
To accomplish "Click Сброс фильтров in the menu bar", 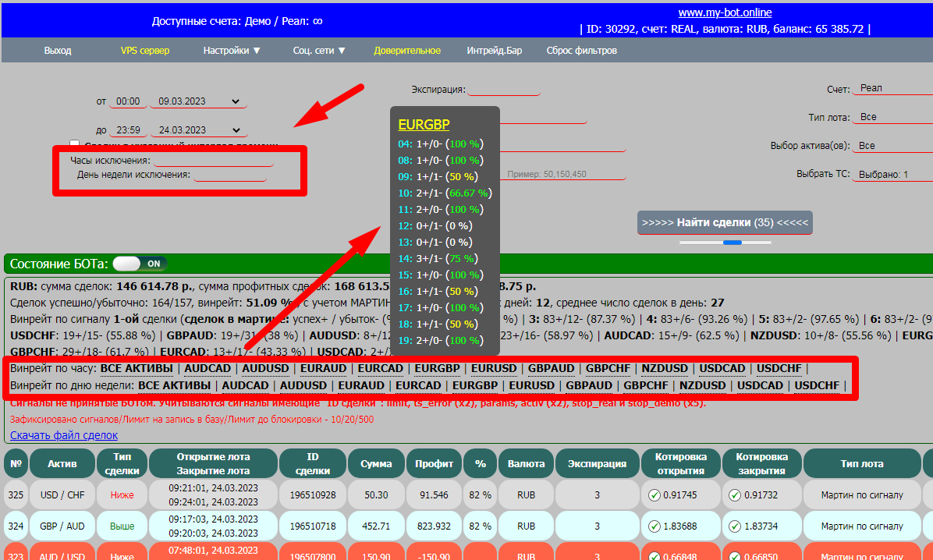I will [581, 51].
